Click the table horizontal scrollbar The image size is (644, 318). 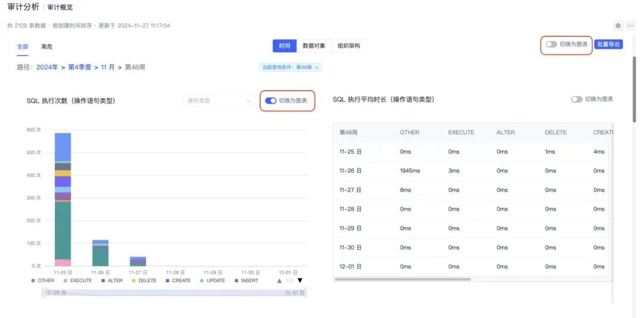402,279
